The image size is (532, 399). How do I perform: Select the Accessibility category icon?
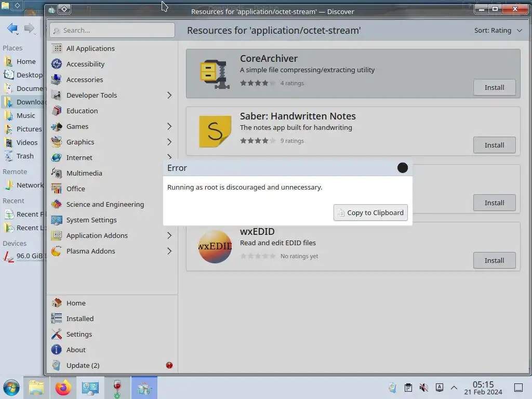coord(56,64)
